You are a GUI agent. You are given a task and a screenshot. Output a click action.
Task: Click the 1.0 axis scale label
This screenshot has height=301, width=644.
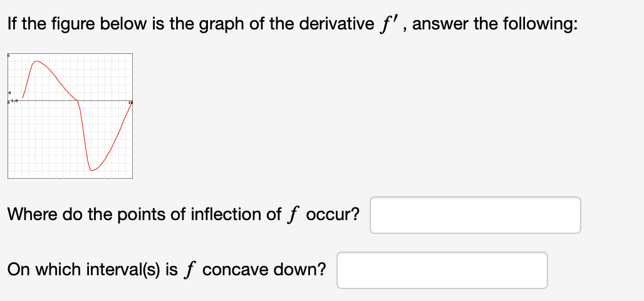coord(14,101)
